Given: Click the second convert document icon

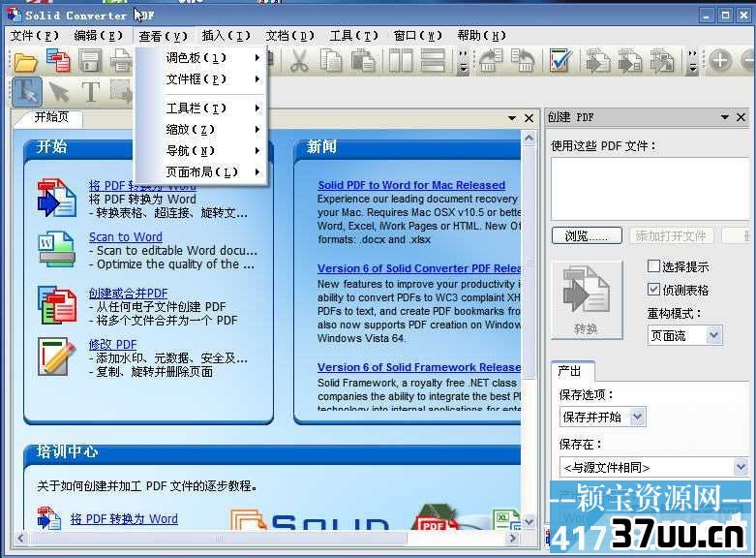Looking at the screenshot, I should coord(630,61).
